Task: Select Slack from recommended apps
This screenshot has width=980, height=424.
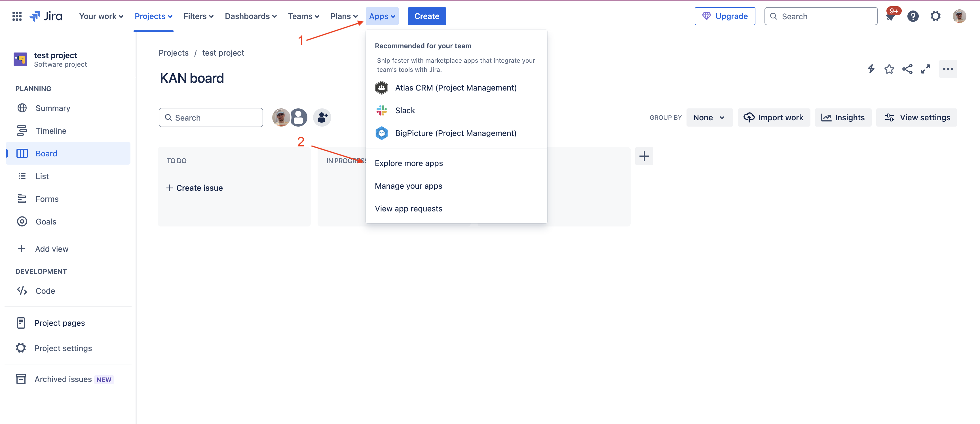Action: tap(405, 110)
